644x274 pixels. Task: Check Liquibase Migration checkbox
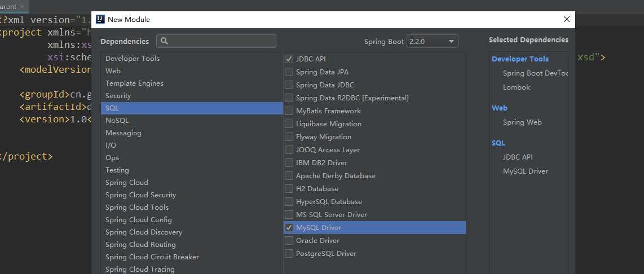pos(289,123)
